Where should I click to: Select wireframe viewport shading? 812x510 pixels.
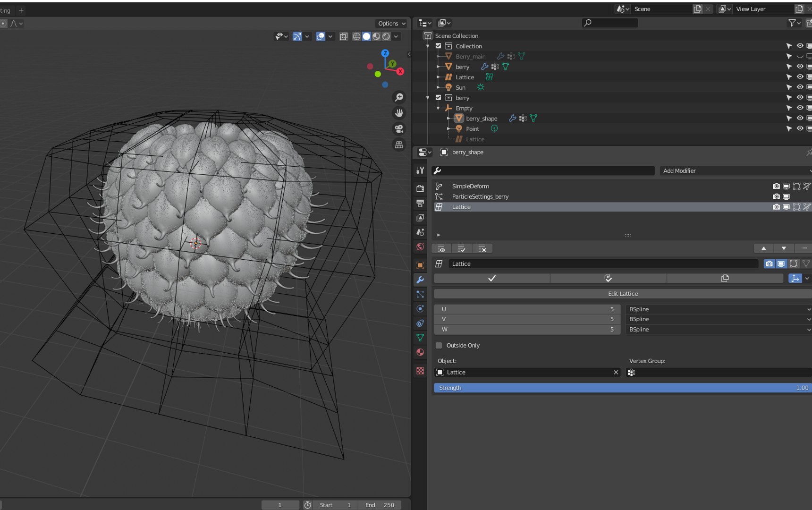tap(356, 36)
